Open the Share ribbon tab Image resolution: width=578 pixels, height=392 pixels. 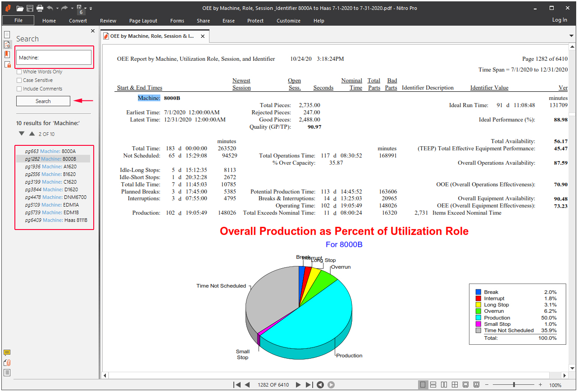pyautogui.click(x=203, y=21)
